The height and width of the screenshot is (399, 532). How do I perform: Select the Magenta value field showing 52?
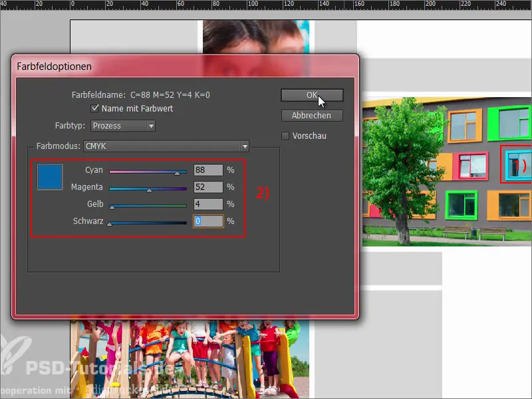208,187
